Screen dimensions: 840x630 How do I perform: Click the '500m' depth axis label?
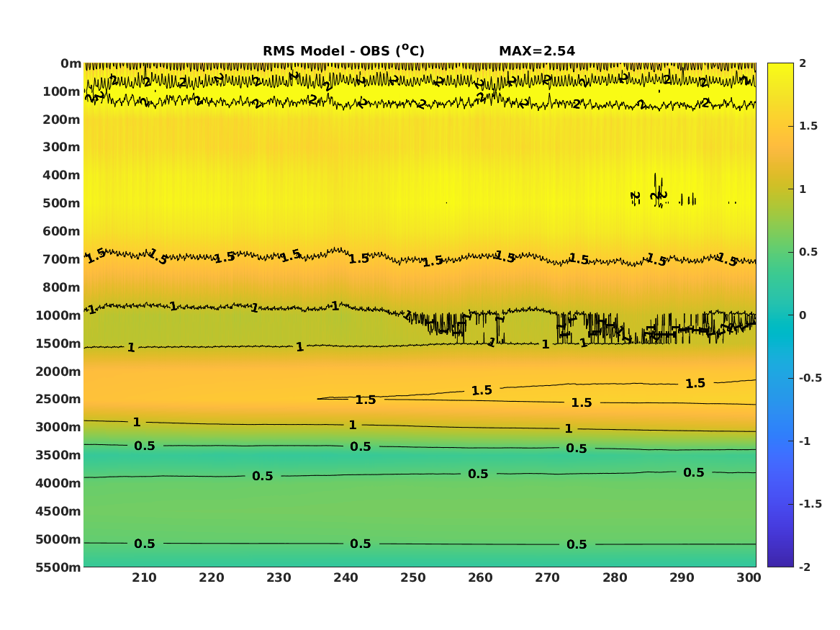(x=62, y=204)
